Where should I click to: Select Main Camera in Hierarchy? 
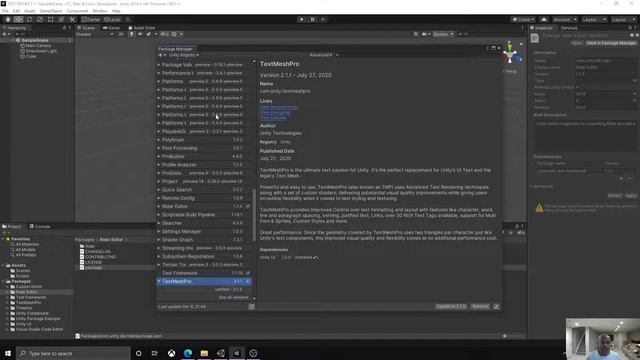pos(38,46)
